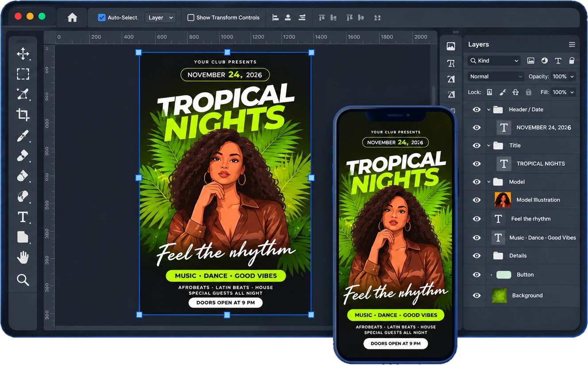Viewport: 588px width, 365px height.
Task: Click the lock image pixels brush icon
Action: pos(503,92)
